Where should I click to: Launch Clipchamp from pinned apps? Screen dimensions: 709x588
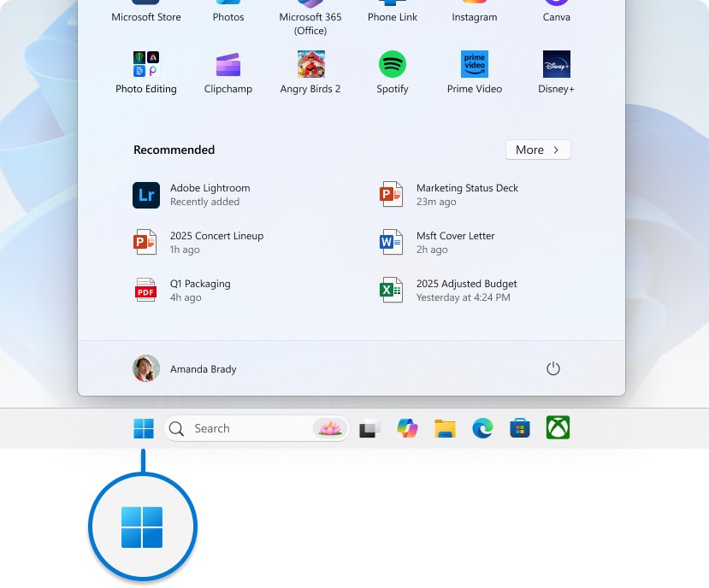point(227,64)
